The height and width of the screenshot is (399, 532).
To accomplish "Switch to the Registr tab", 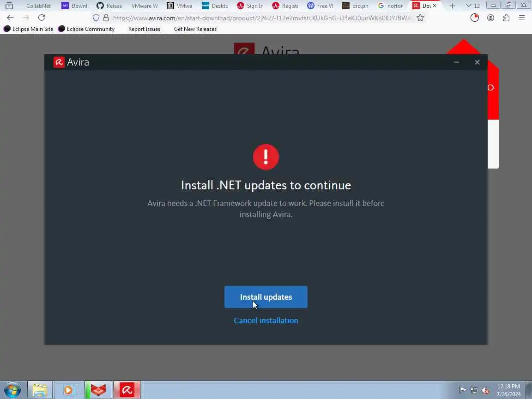I will point(285,6).
